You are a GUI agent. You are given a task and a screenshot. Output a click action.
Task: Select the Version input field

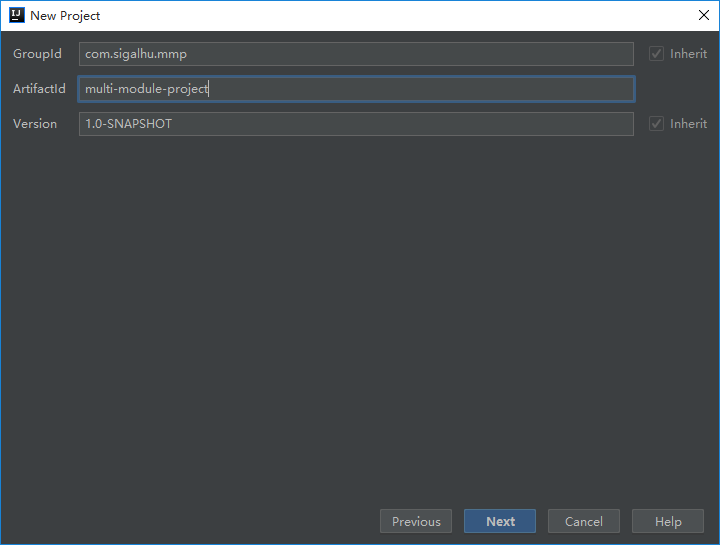356,124
